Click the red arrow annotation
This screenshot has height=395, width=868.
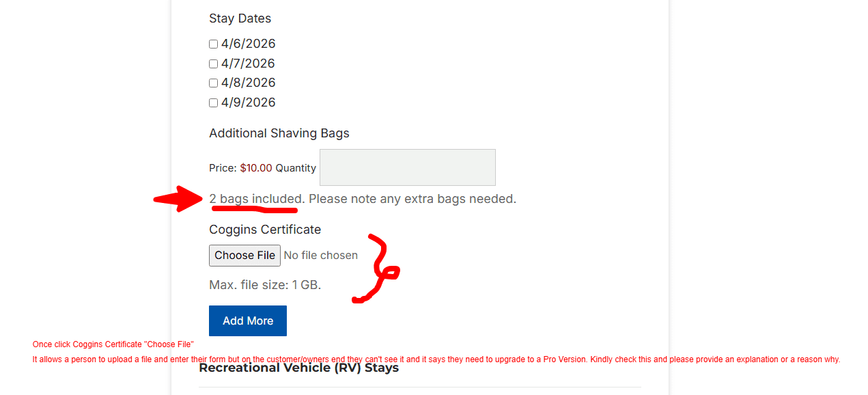179,199
